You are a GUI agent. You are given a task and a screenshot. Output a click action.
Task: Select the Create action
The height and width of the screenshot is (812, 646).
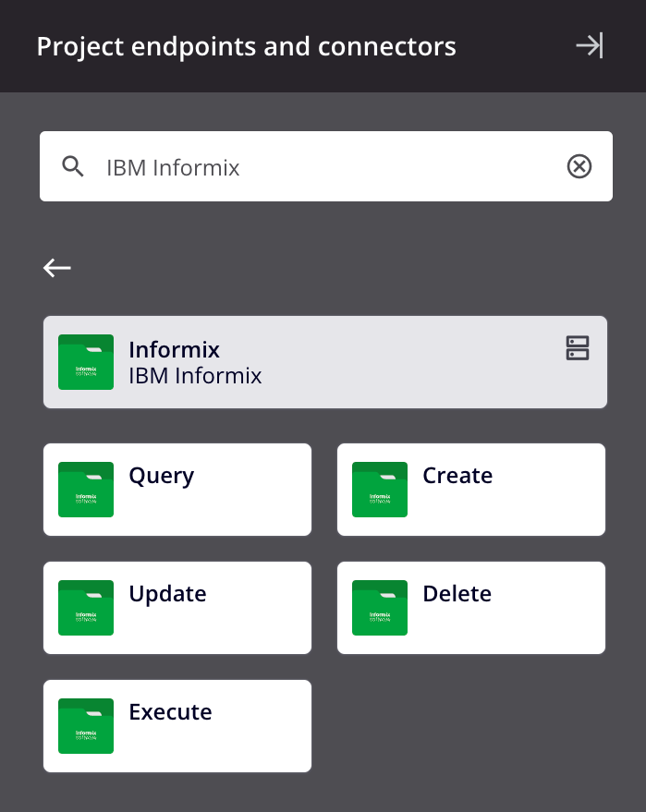pyautogui.click(x=471, y=490)
